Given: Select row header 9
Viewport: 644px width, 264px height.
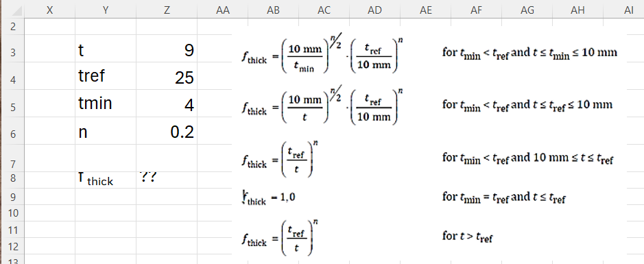Looking at the screenshot, I should [12, 196].
